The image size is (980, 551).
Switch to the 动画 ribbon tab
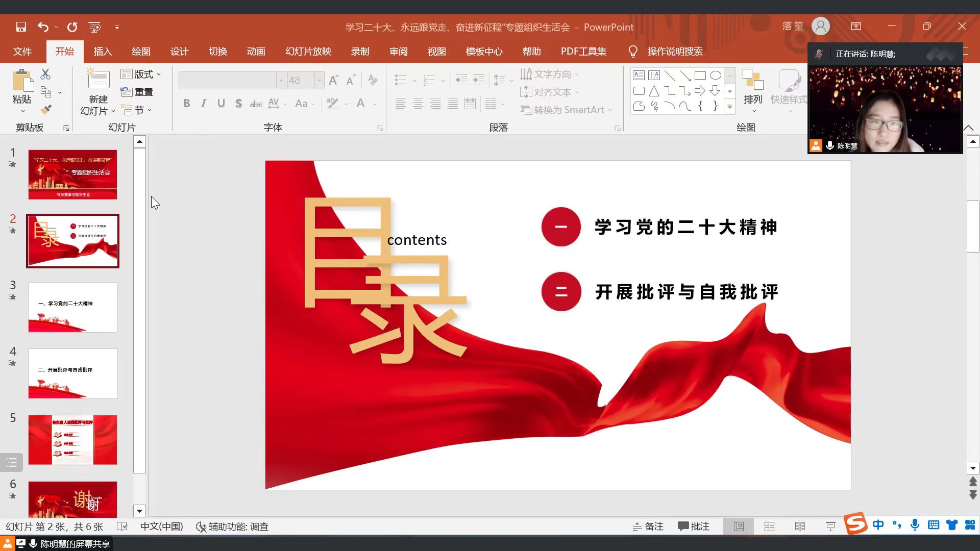point(256,52)
